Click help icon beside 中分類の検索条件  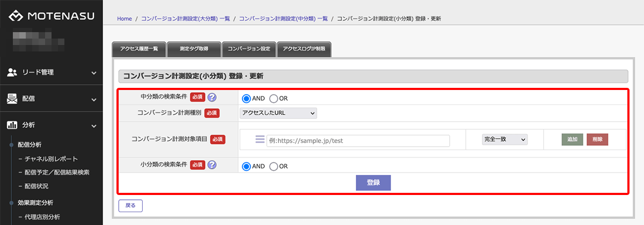coord(212,98)
